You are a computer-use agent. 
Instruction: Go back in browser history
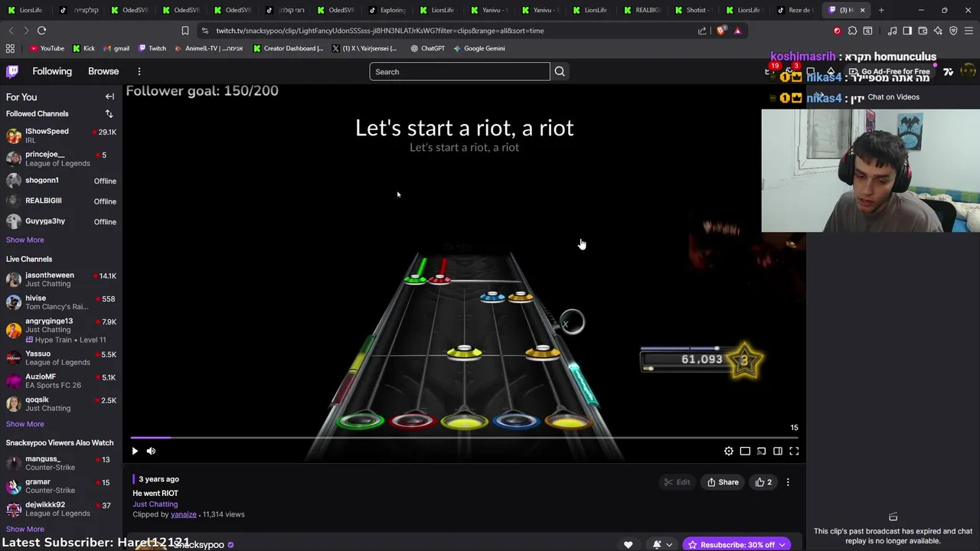[x=11, y=31]
